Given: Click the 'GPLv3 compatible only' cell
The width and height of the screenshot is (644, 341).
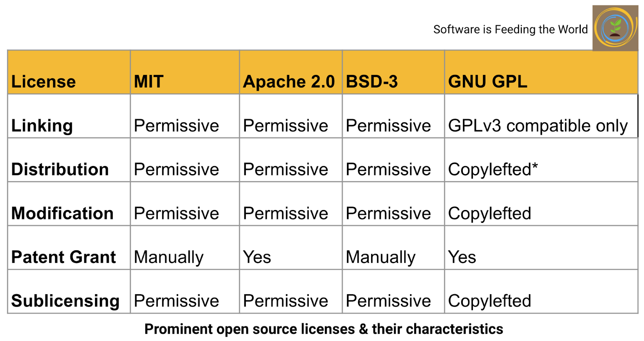Looking at the screenshot, I should (x=538, y=125).
